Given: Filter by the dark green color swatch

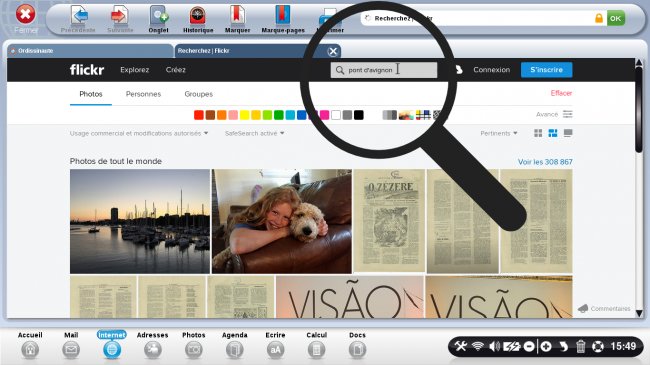Looking at the screenshot, I should point(279,115).
